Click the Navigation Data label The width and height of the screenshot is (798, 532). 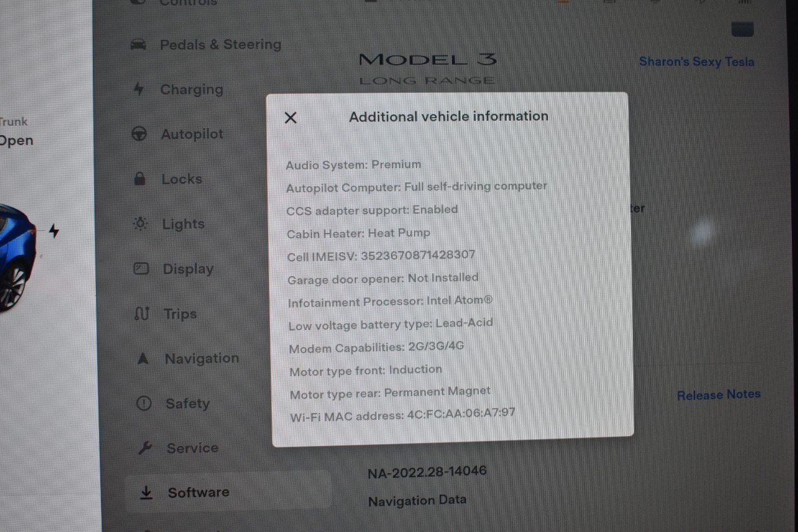click(x=417, y=500)
